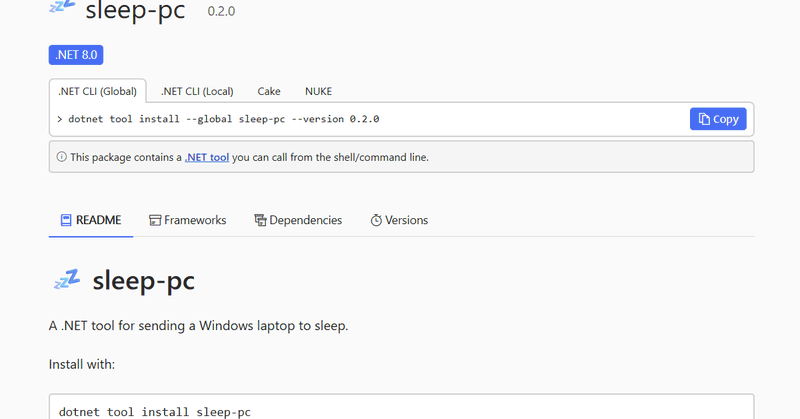Screen dimensions: 800x419
Task: Open the NUKE install tab
Action: click(318, 91)
